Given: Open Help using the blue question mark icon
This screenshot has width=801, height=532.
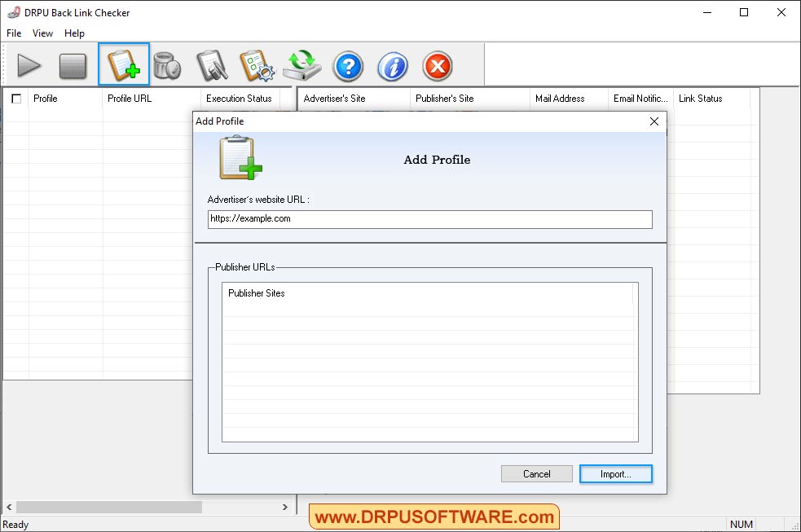Looking at the screenshot, I should (x=348, y=66).
